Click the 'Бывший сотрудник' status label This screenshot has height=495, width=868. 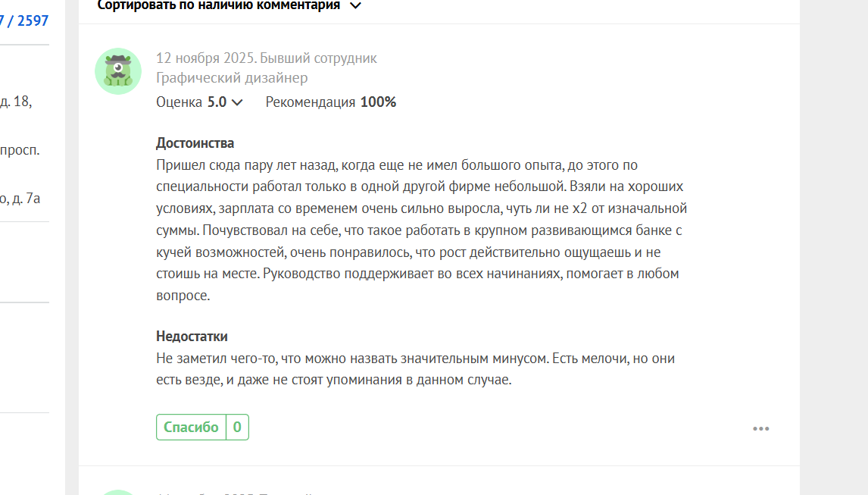tap(318, 58)
